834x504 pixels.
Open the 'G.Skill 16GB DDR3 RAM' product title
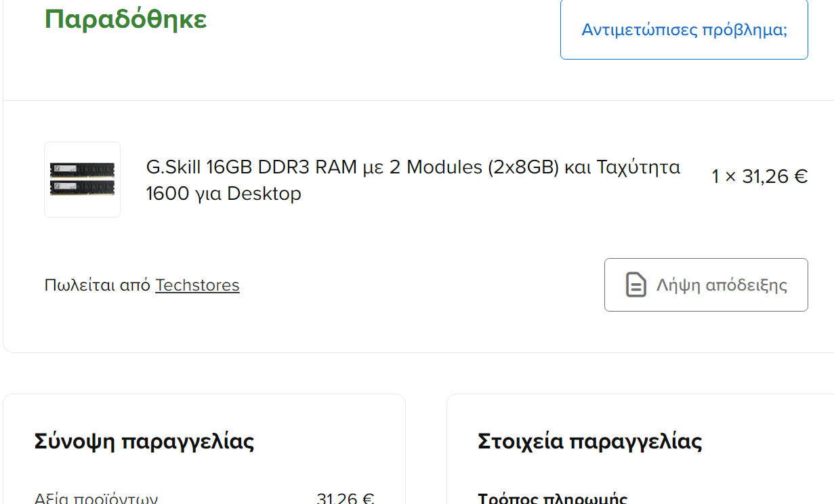click(x=251, y=167)
